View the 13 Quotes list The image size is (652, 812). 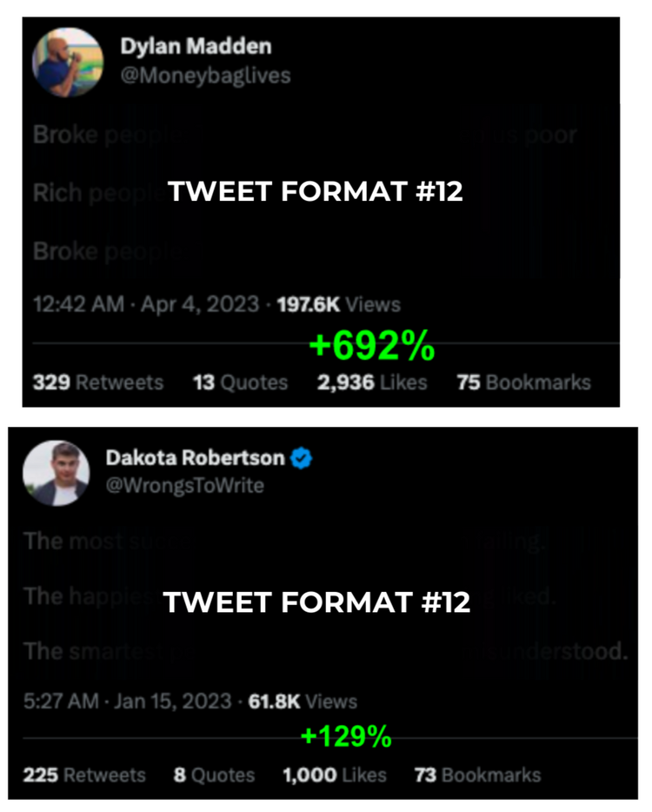(240, 383)
